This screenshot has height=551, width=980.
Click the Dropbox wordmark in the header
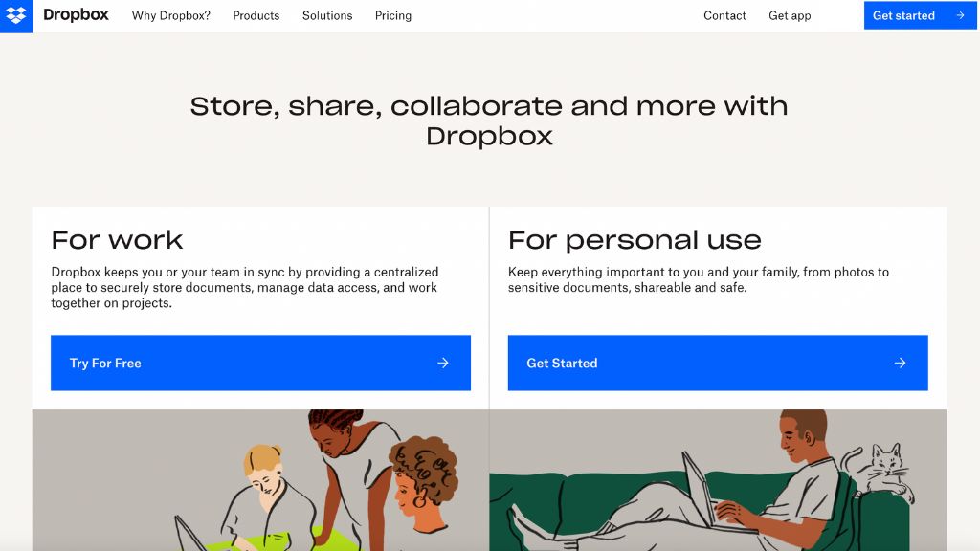[x=77, y=14]
